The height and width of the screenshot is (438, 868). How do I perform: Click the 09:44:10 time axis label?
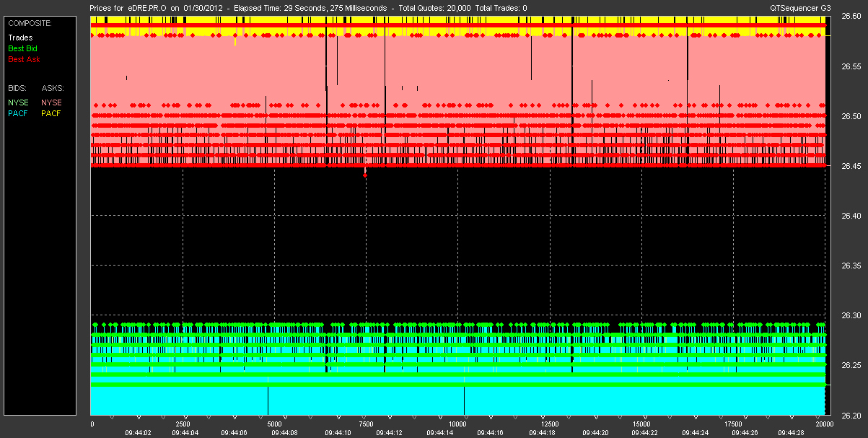pyautogui.click(x=337, y=433)
